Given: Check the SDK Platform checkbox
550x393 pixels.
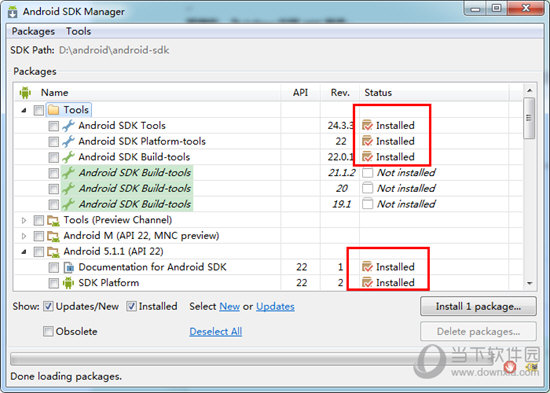Looking at the screenshot, I should [54, 283].
